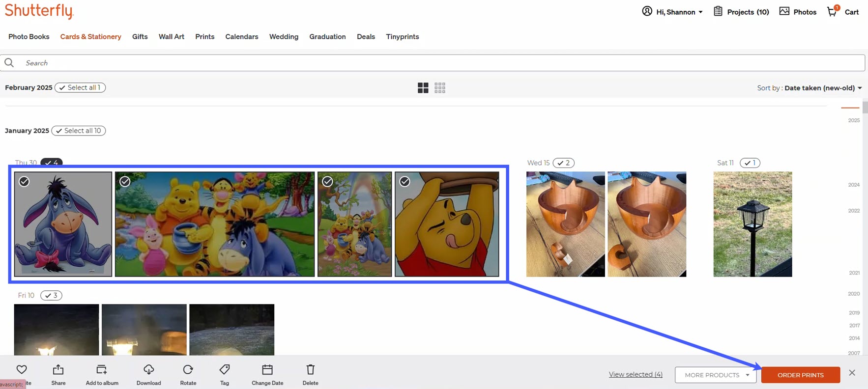Viewport: 868px width, 389px height.
Task: Share the selected photos
Action: 58,374
